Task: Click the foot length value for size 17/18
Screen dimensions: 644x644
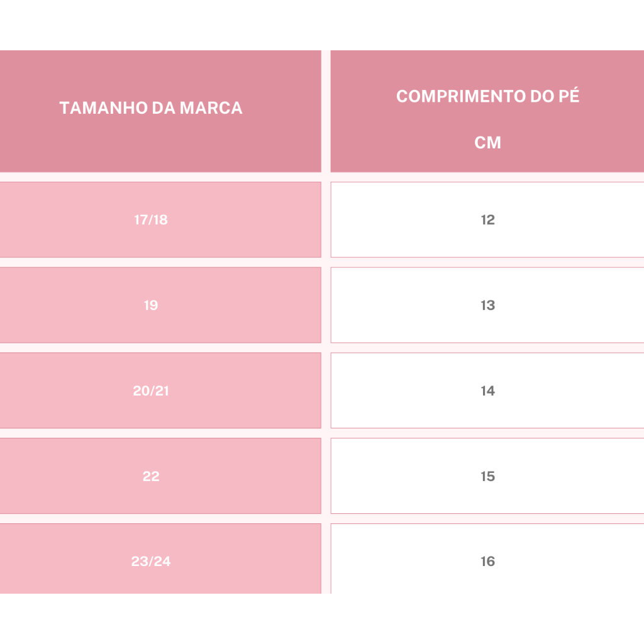Action: [x=487, y=220]
